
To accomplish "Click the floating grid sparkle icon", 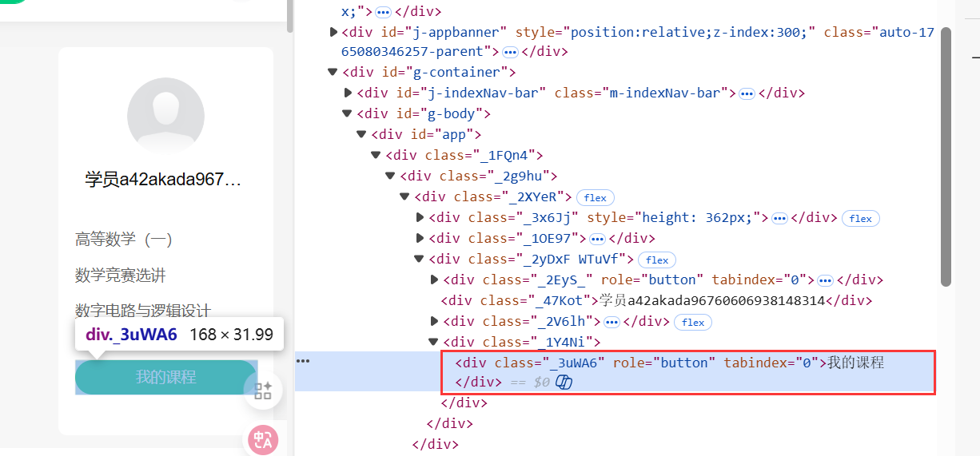I will pyautogui.click(x=263, y=391).
